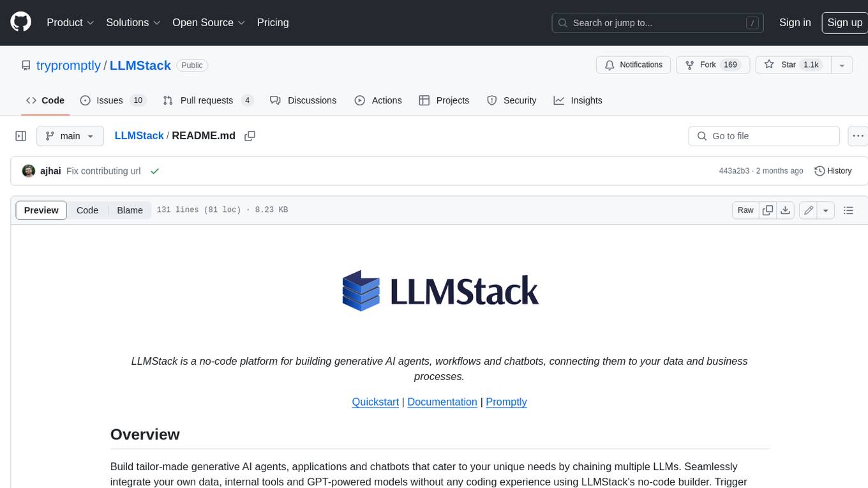Switch to the Insights tab
Screen dimensions: 868x488
click(578, 100)
